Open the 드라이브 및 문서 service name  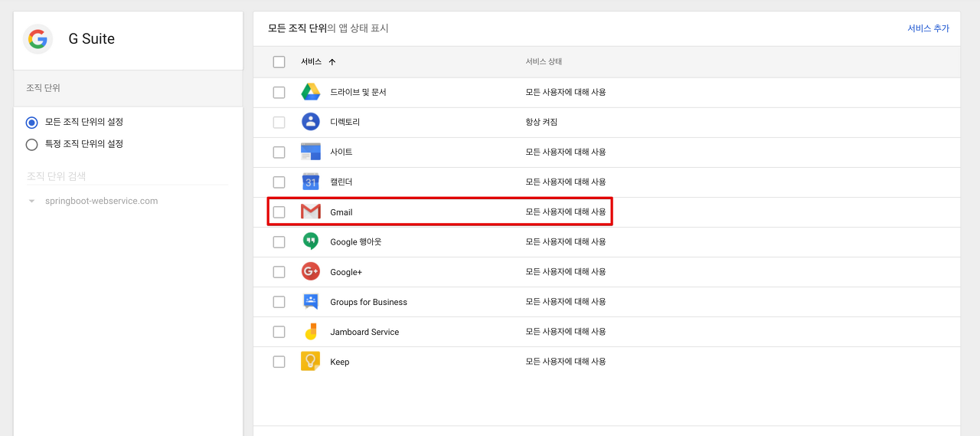[358, 92]
